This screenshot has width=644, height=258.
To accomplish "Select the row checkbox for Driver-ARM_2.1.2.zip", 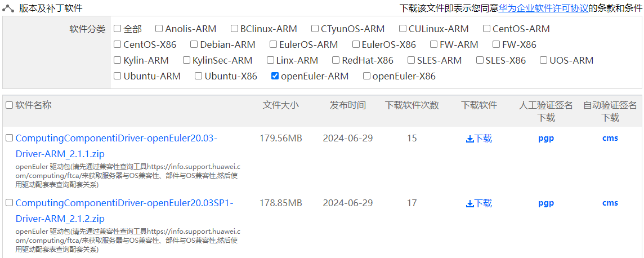I will tap(9, 203).
